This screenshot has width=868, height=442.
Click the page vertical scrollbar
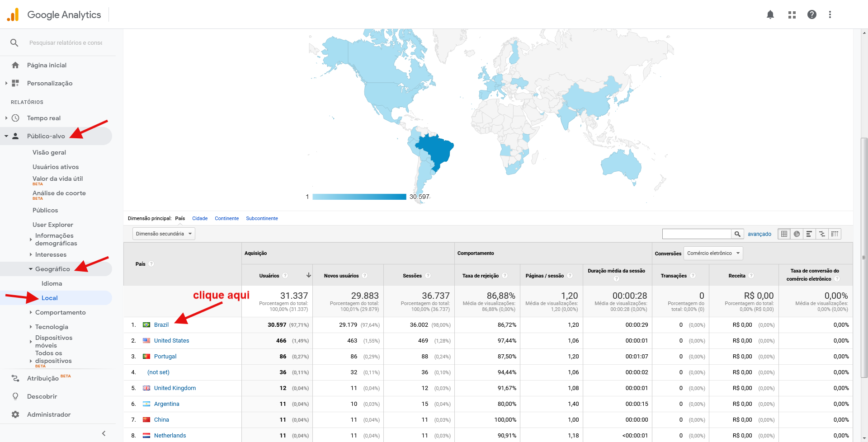point(864,258)
